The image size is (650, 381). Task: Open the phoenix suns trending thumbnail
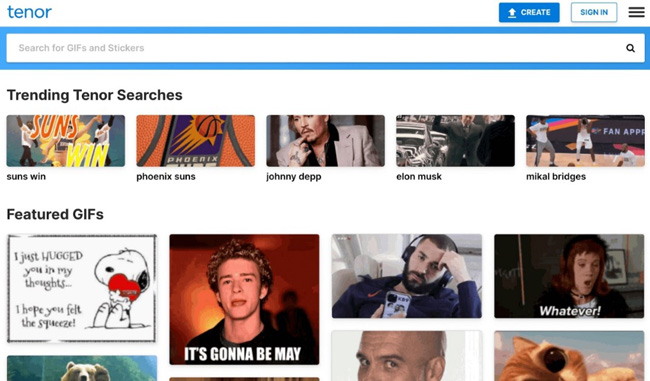click(x=196, y=141)
